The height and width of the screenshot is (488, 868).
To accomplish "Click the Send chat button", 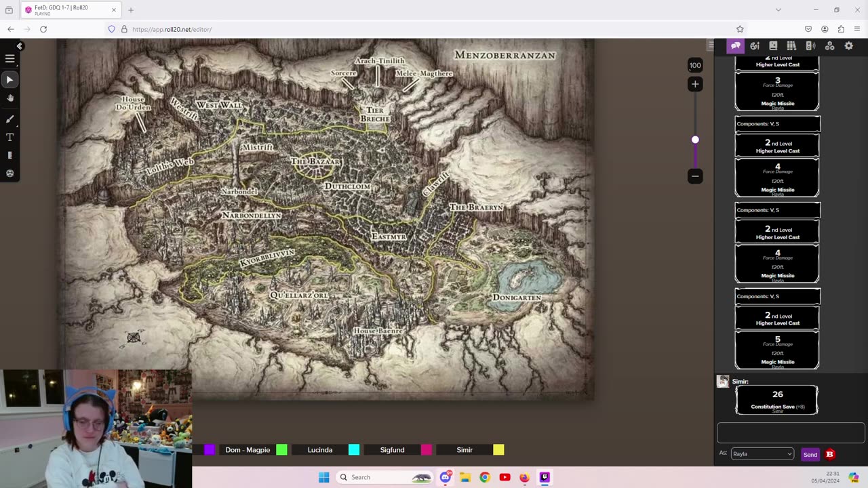I will 810,455.
